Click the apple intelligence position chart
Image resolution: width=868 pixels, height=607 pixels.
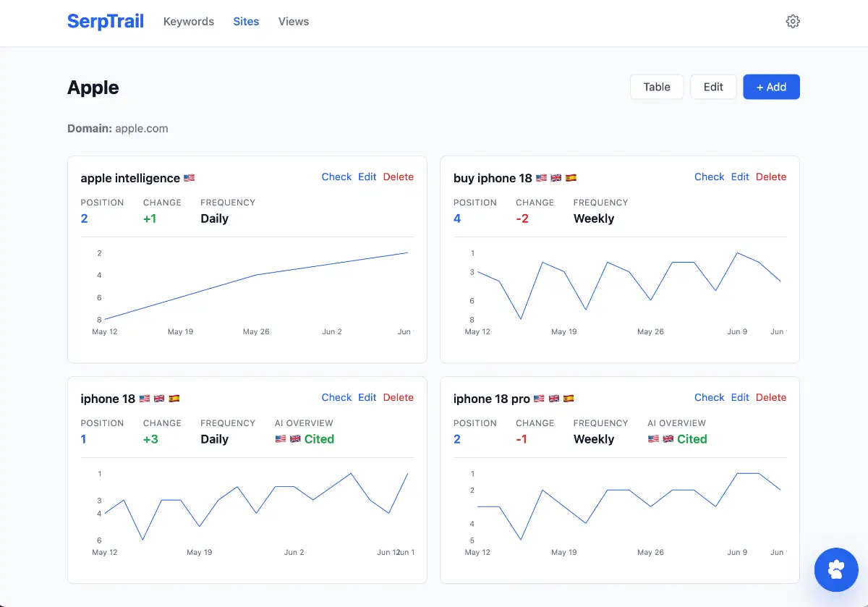tap(247, 292)
